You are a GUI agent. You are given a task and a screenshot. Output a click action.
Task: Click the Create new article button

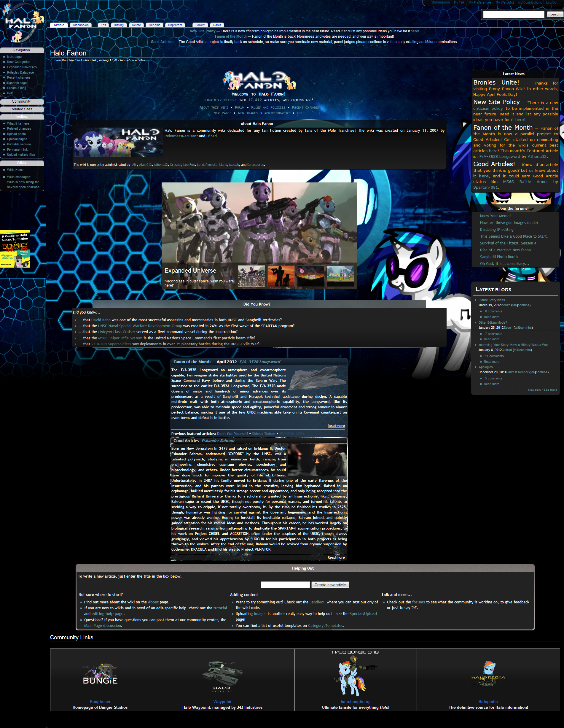[330, 585]
